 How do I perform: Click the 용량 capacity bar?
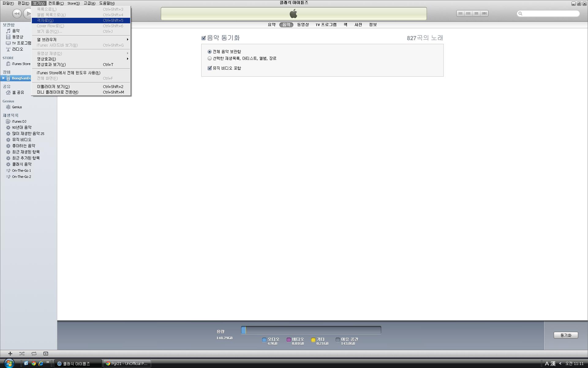(311, 330)
